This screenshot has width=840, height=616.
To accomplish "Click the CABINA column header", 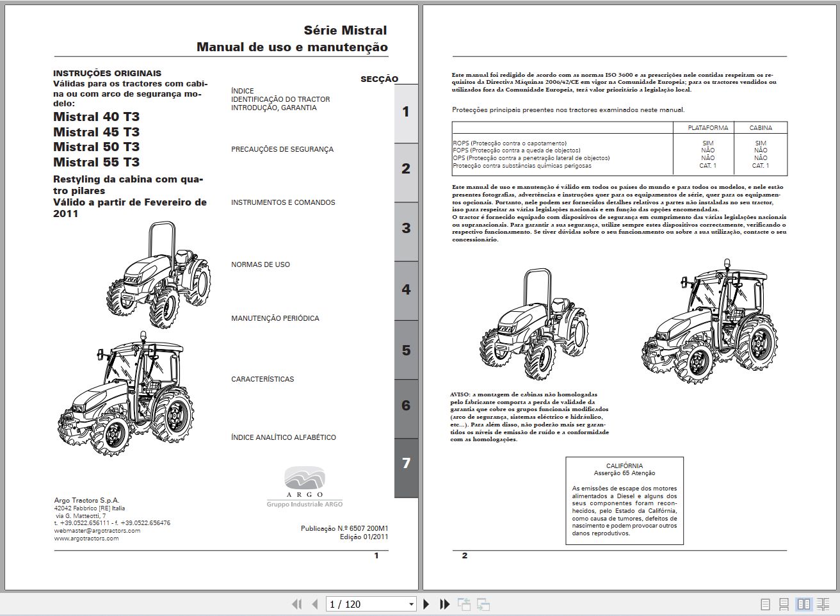I will click(761, 127).
